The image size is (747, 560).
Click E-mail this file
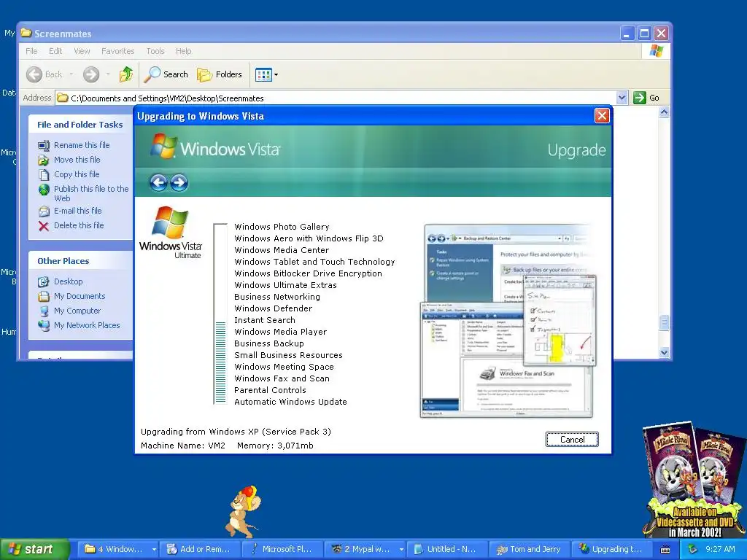pos(77,211)
